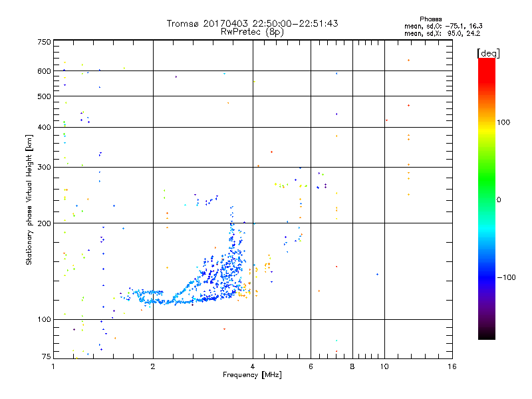
Task: Click the "10" frequency axis tick label
Action: (x=384, y=366)
